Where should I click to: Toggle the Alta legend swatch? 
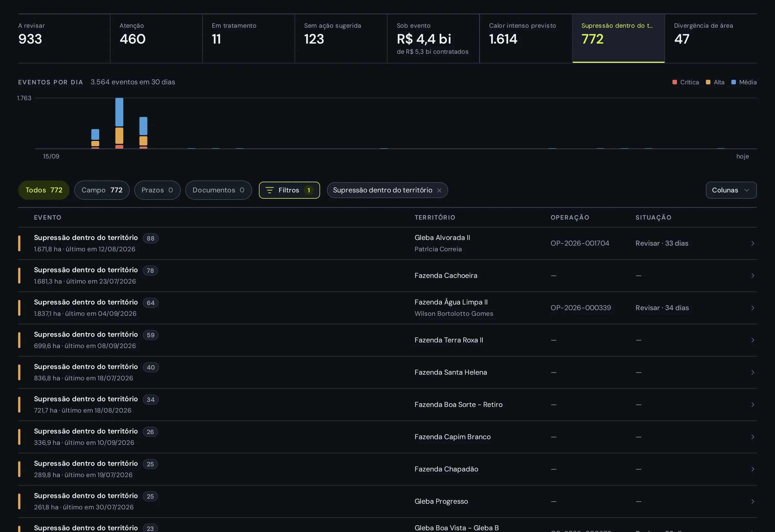click(x=708, y=82)
